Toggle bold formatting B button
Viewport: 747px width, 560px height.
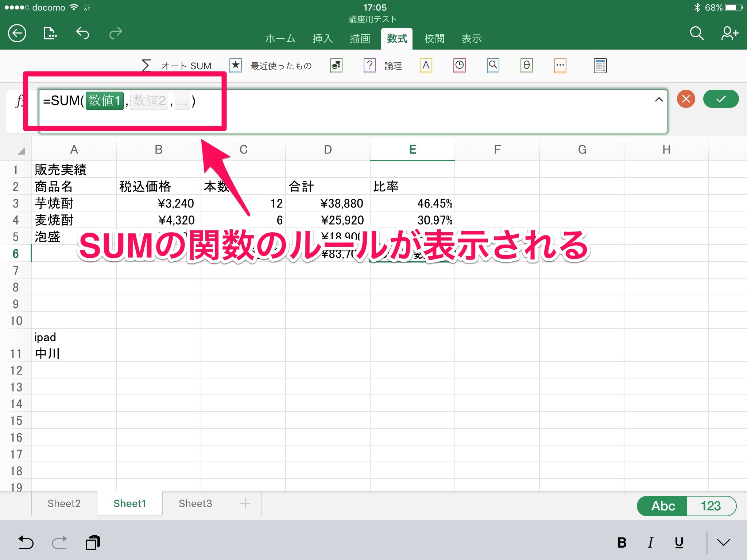(622, 543)
